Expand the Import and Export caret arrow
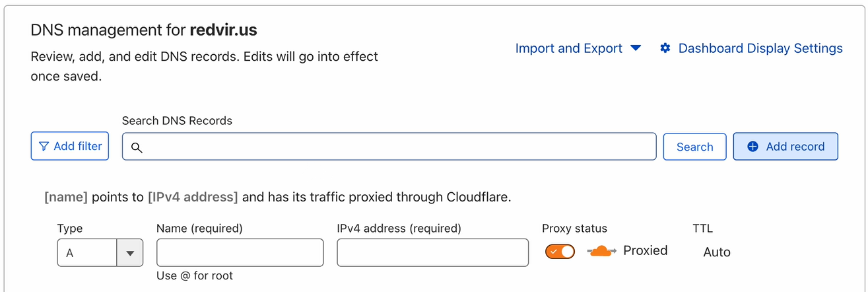868x292 pixels. coord(636,48)
